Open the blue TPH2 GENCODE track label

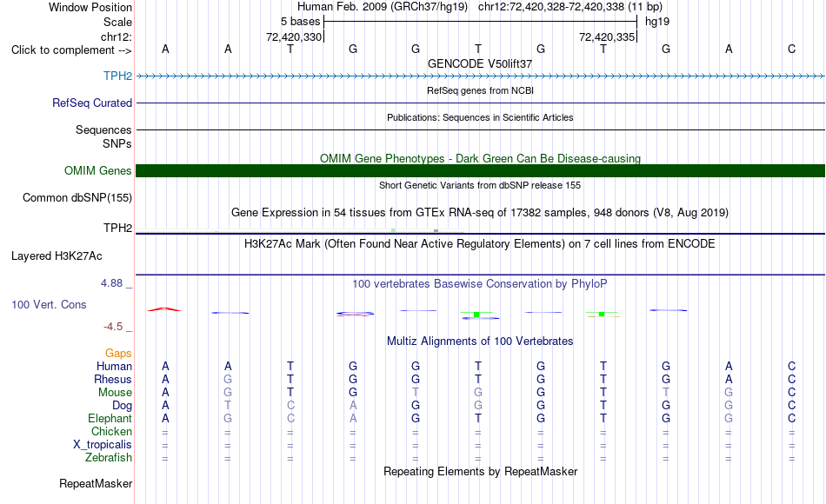pyautogui.click(x=117, y=76)
